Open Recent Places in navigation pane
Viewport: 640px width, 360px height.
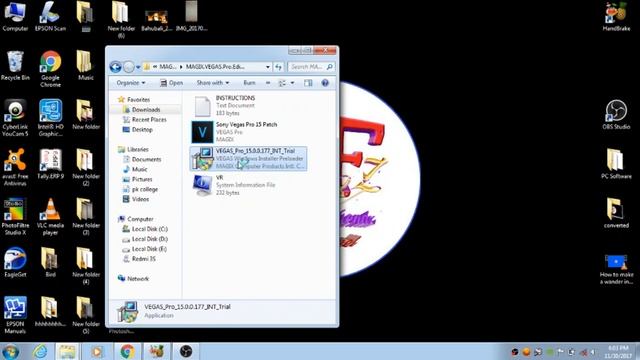144,120
